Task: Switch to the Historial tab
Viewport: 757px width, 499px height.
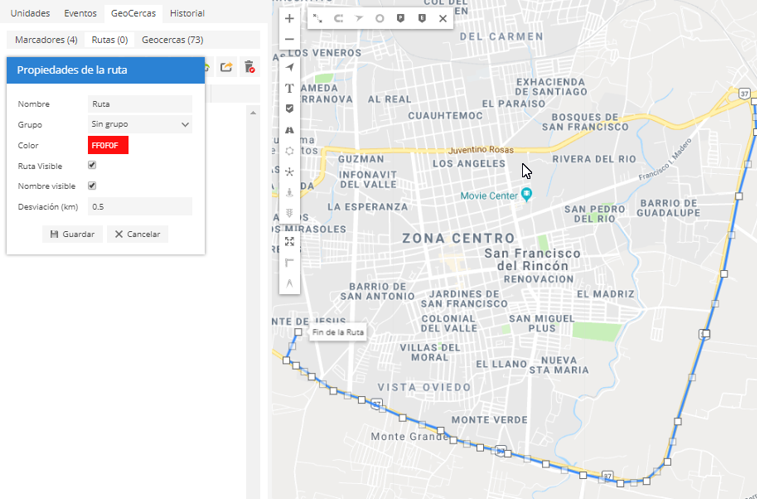Action: tap(187, 14)
